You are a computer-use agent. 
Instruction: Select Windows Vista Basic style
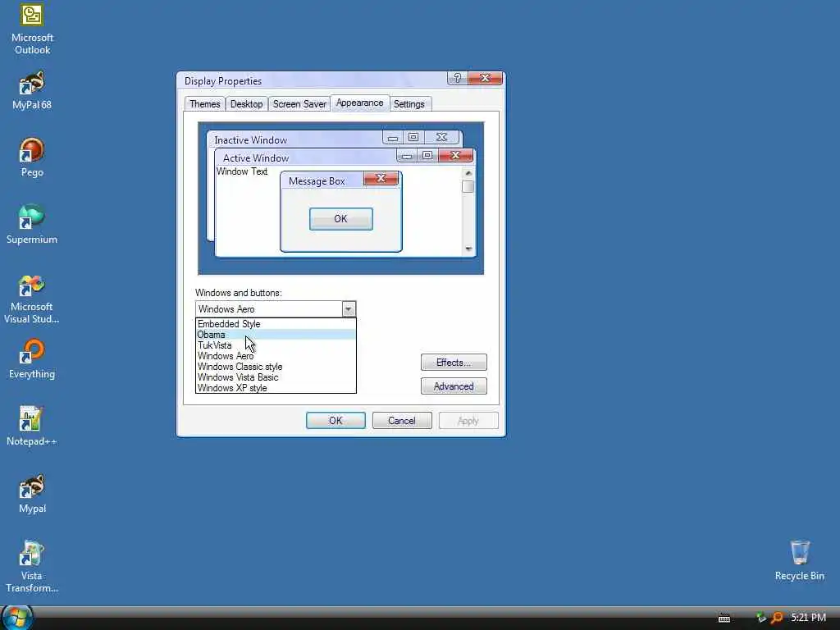pyautogui.click(x=276, y=377)
